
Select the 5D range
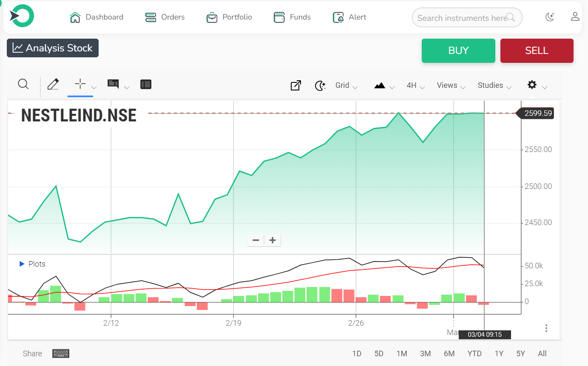click(x=379, y=354)
